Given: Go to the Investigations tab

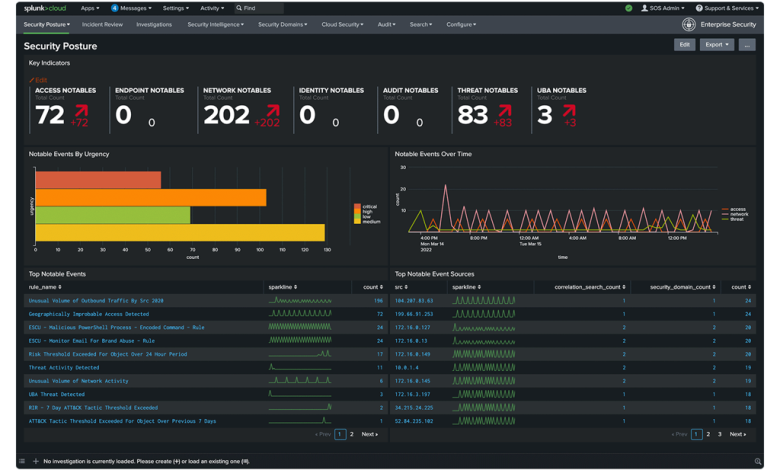Looking at the screenshot, I should pos(154,24).
